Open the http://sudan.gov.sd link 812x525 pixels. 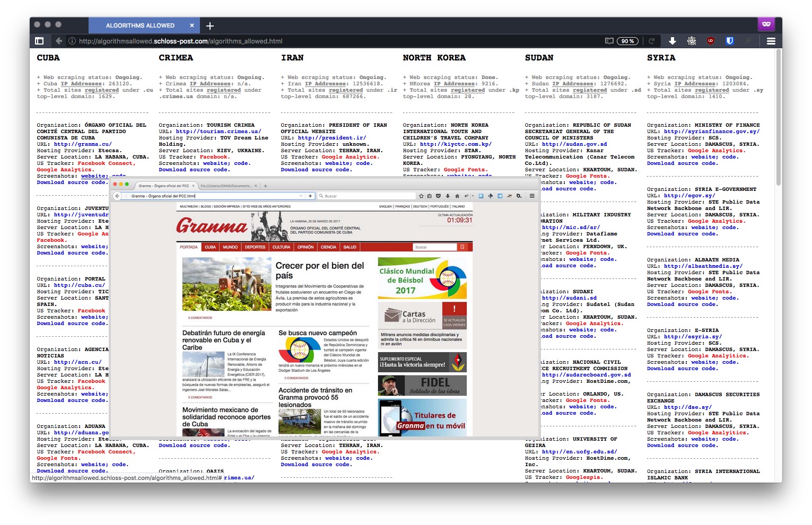(574, 144)
